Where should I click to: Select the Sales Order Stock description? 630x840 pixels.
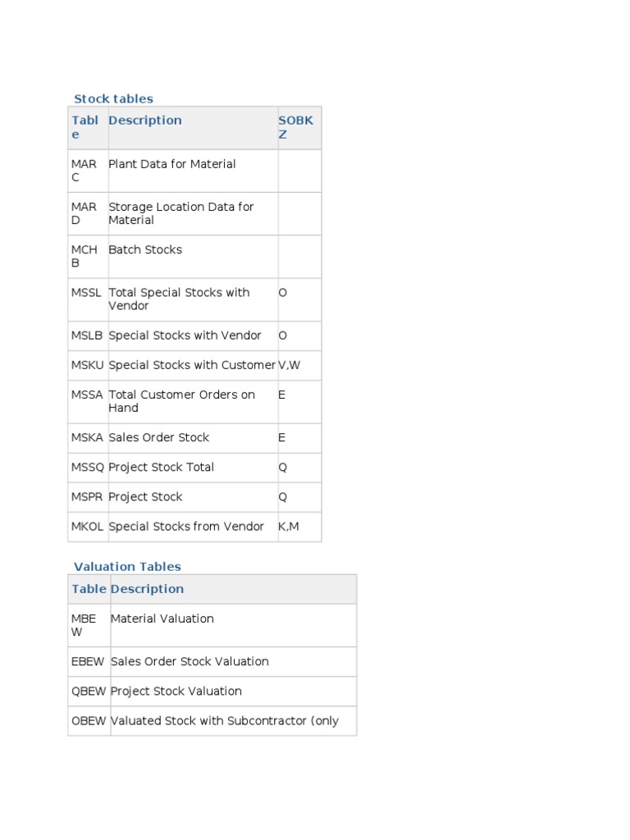coord(159,437)
